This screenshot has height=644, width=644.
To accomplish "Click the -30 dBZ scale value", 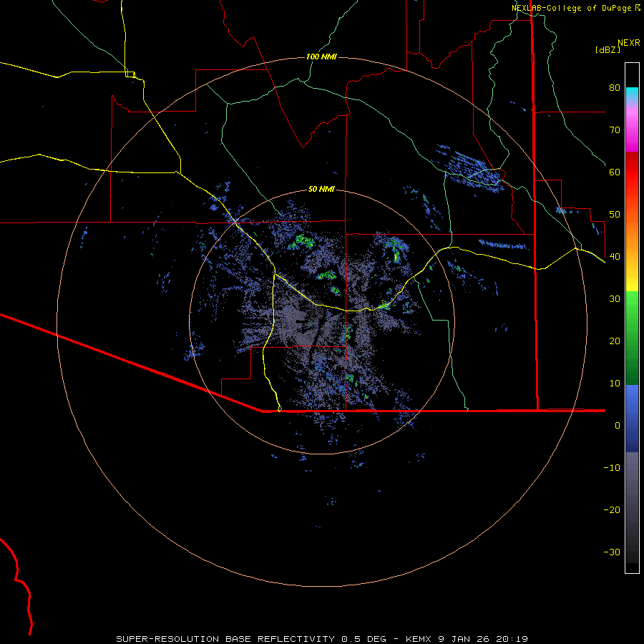I will (x=612, y=552).
